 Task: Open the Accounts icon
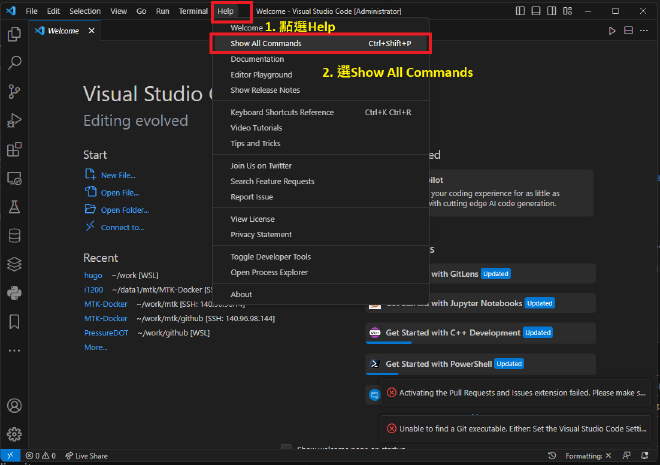click(x=14, y=406)
